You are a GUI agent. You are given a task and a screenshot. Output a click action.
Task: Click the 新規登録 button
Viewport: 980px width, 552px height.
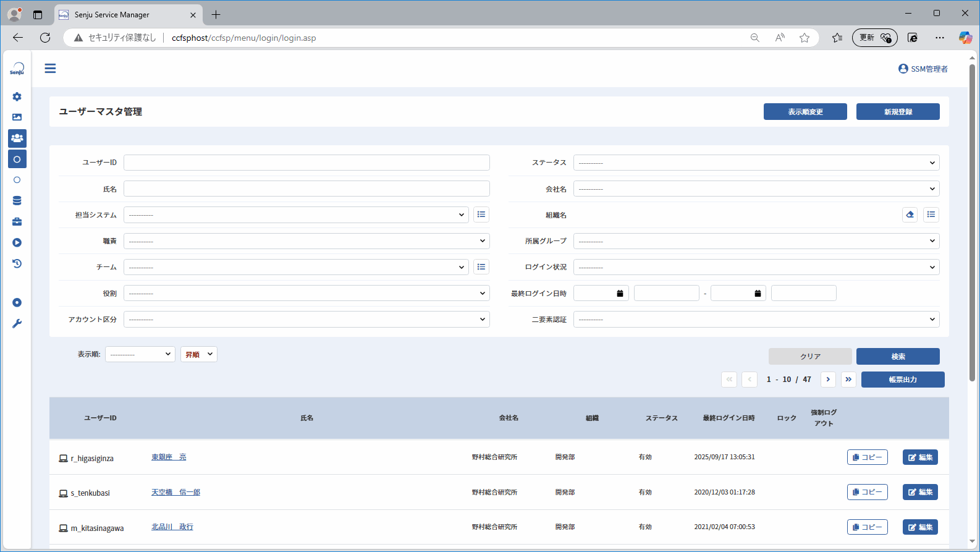point(898,111)
